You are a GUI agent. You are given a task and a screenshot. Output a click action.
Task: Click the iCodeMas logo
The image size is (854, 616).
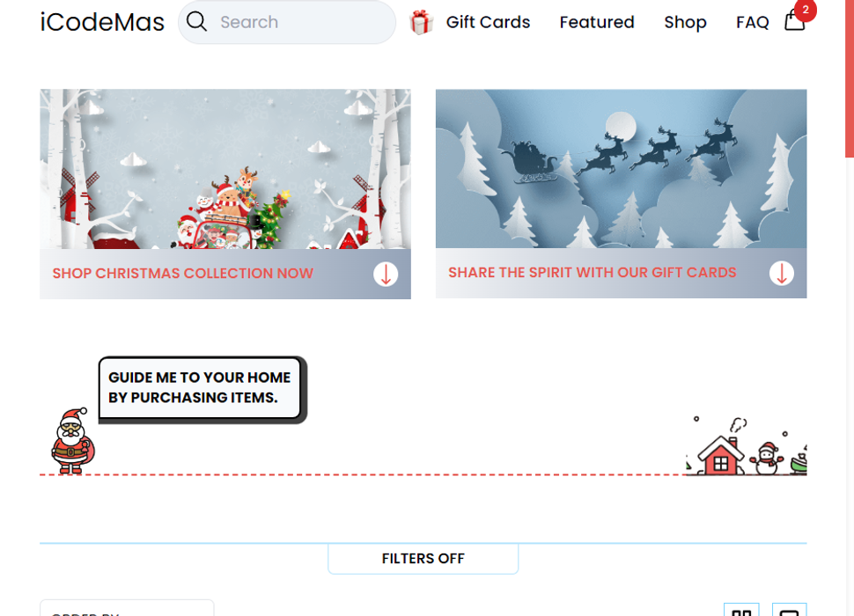click(x=102, y=22)
